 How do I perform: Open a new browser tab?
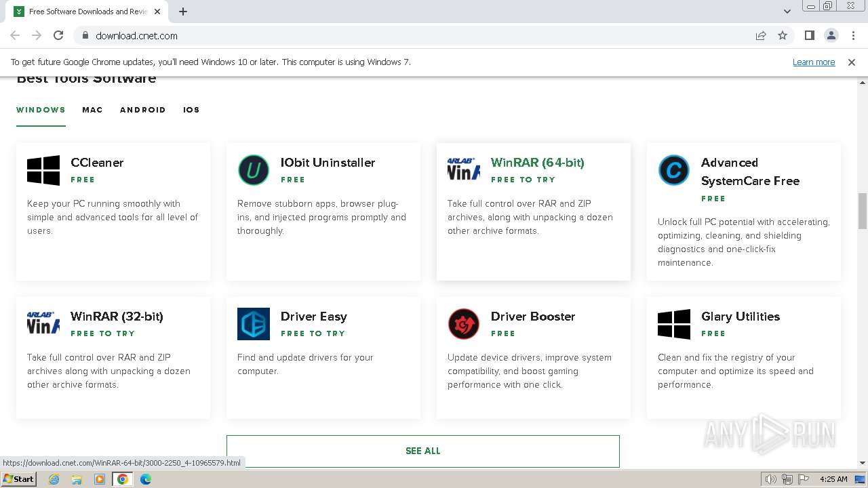[x=183, y=12]
